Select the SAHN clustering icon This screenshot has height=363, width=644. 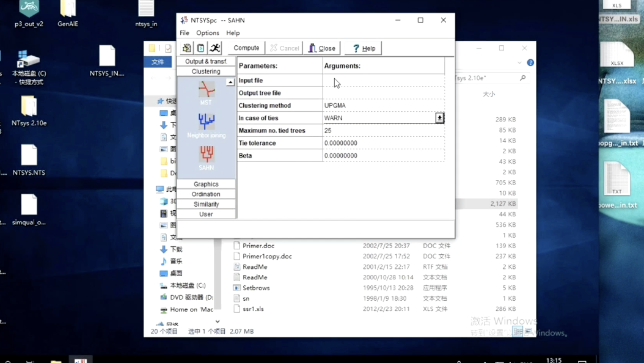pyautogui.click(x=206, y=158)
